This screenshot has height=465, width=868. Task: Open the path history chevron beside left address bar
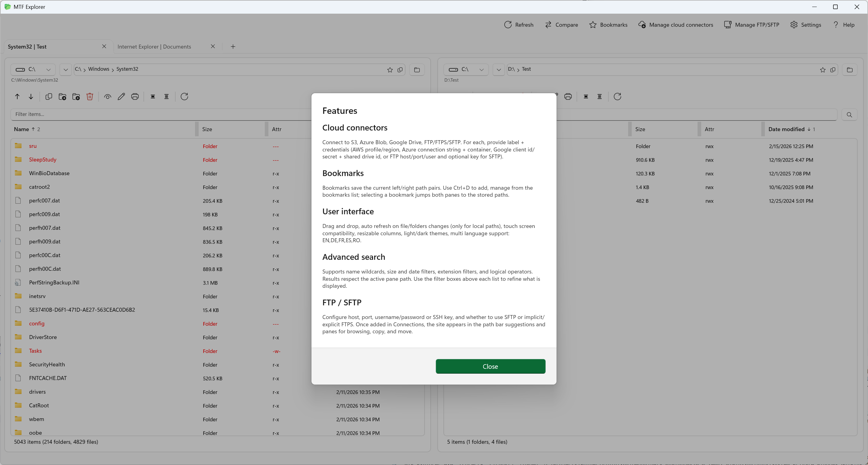coord(66,70)
